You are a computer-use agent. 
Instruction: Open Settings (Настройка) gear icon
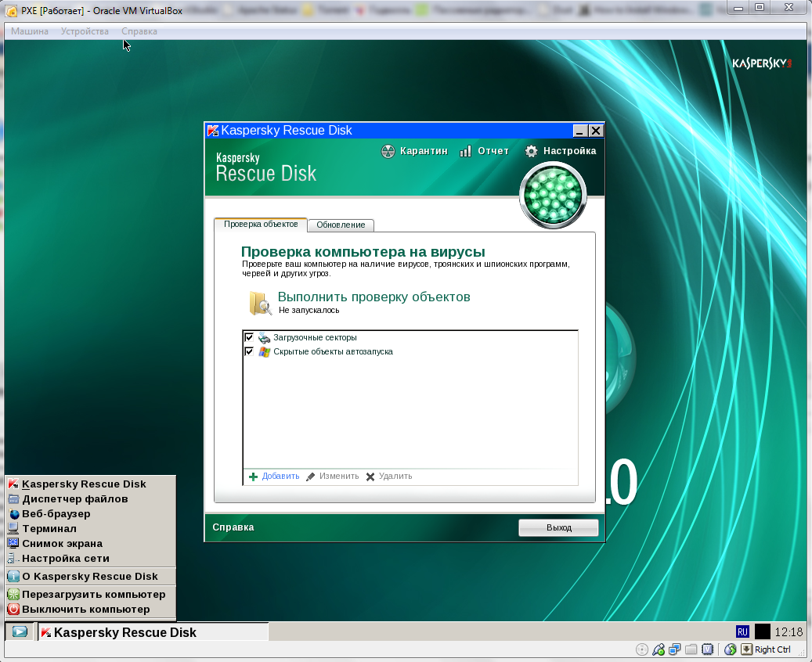532,151
